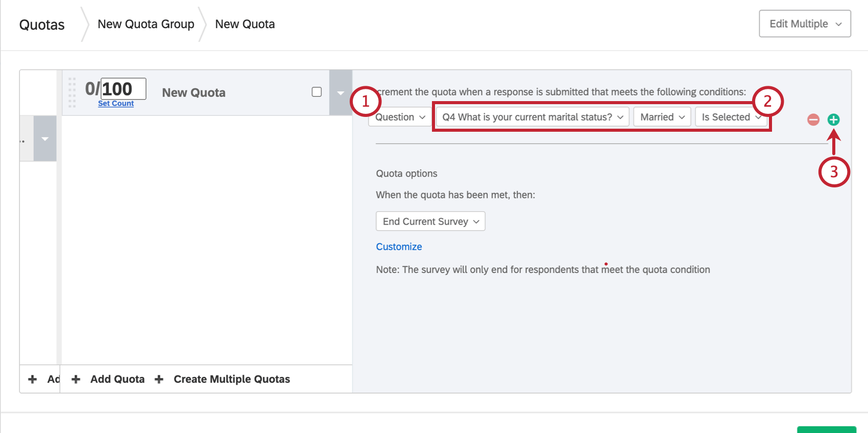868x433 pixels.
Task: Open the End Current Survey dropdown
Action: (x=430, y=222)
